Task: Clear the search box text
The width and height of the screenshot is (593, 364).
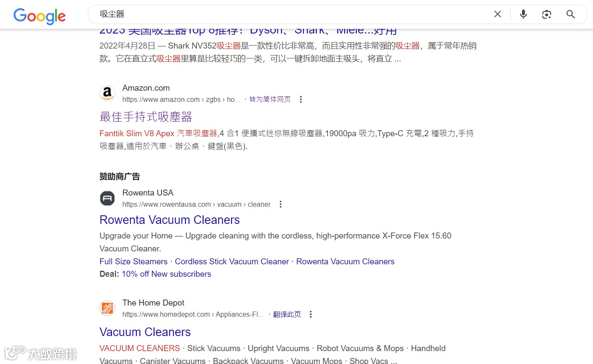Action: 497,14
